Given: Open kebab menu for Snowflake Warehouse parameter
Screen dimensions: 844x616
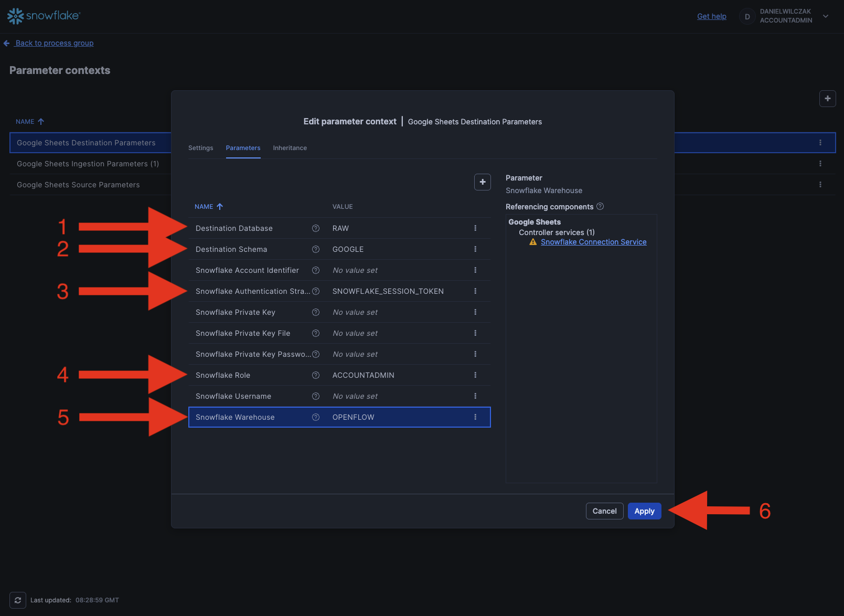Looking at the screenshot, I should [x=475, y=417].
